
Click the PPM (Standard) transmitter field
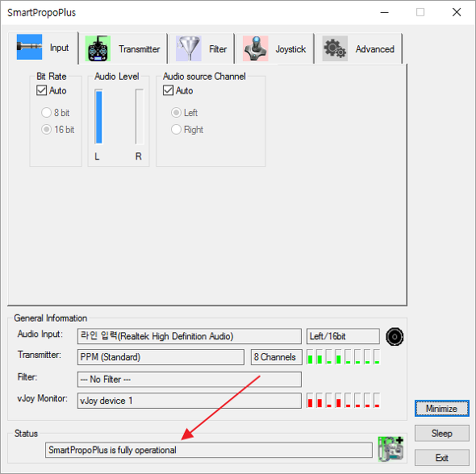tap(161, 357)
